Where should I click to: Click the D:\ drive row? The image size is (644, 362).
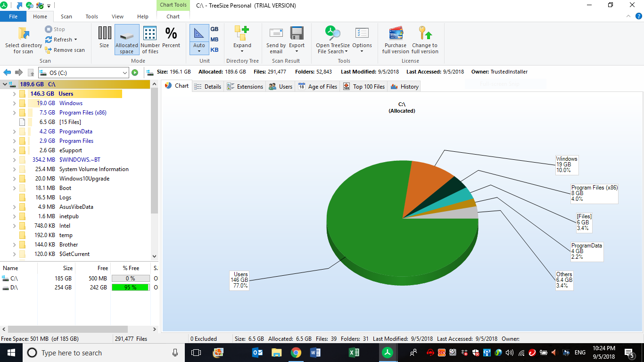[79, 288]
